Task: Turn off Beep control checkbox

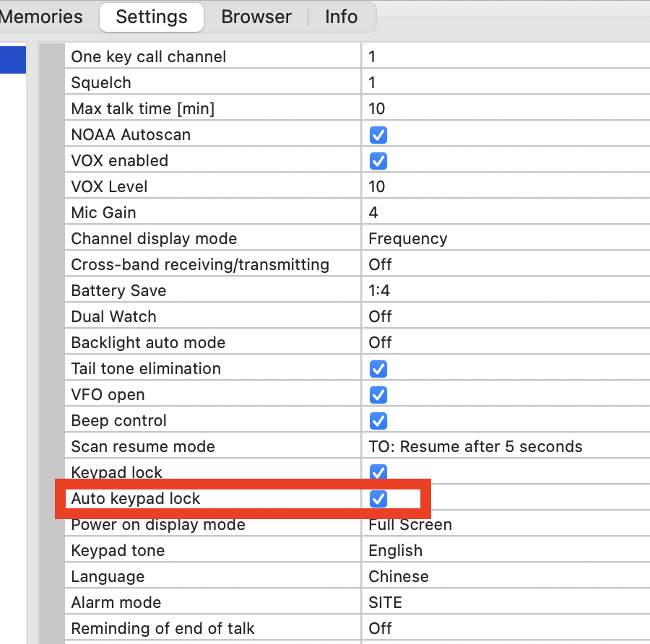Action: tap(378, 422)
